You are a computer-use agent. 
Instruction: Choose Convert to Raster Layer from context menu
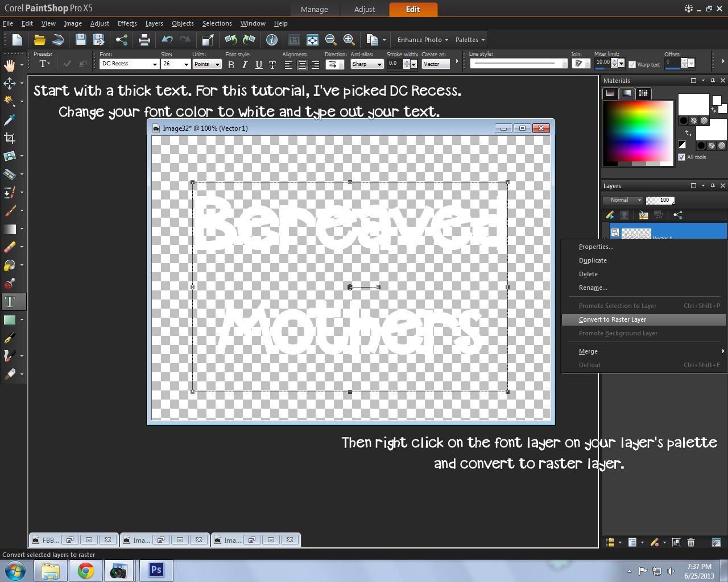pyautogui.click(x=613, y=319)
